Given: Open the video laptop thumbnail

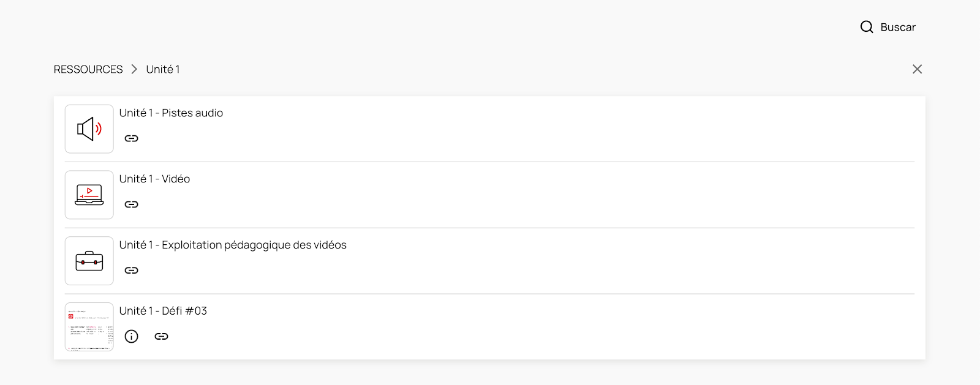Looking at the screenshot, I should point(89,195).
